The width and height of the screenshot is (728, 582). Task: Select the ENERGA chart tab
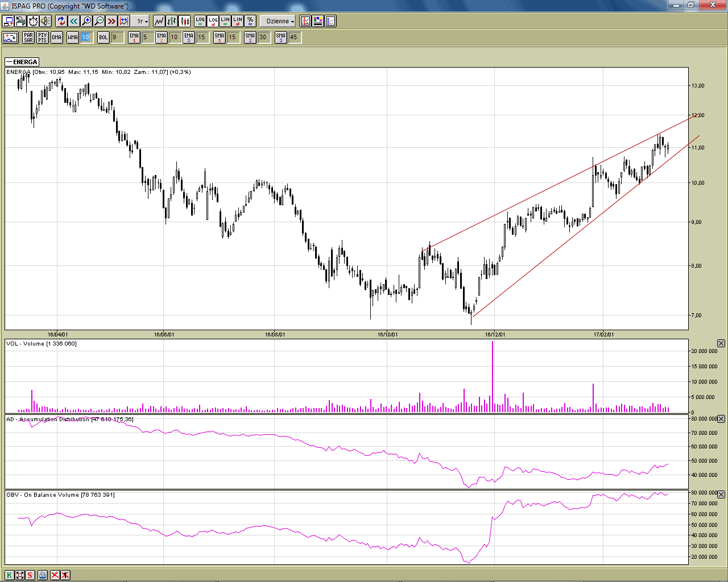pyautogui.click(x=22, y=62)
